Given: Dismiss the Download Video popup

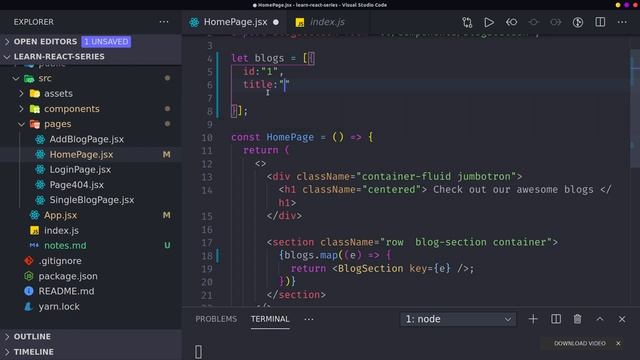Looking at the screenshot, I should [x=618, y=343].
